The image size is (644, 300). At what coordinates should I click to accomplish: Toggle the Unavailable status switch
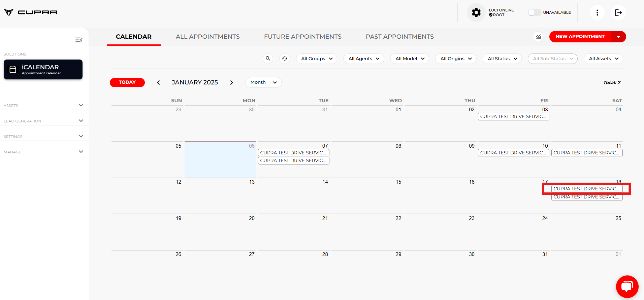[x=534, y=12]
